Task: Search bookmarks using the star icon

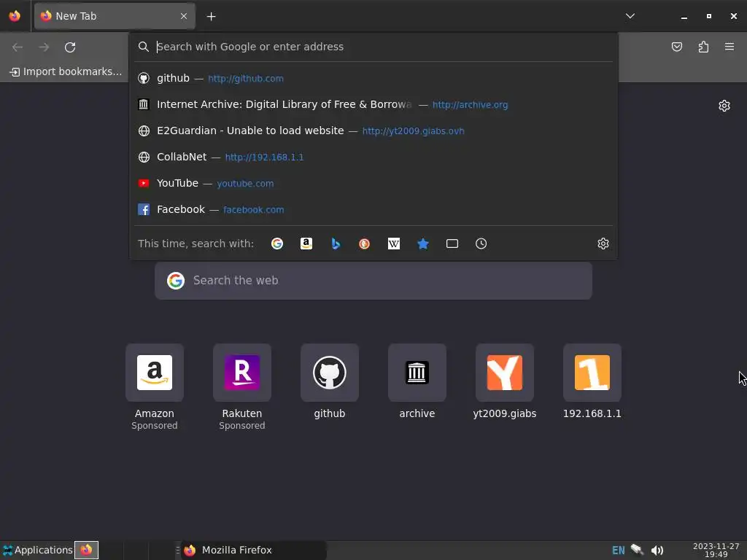Action: 423,244
